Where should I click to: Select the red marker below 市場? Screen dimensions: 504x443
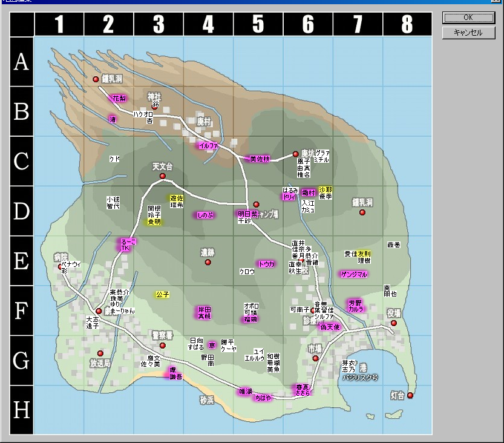point(316,358)
